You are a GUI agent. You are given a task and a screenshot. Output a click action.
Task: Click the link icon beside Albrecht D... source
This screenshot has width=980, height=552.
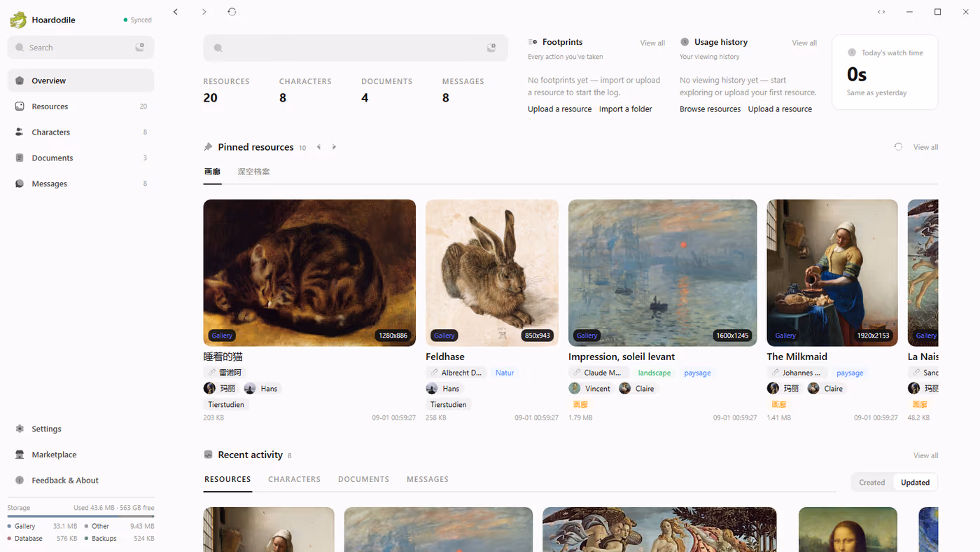[435, 373]
